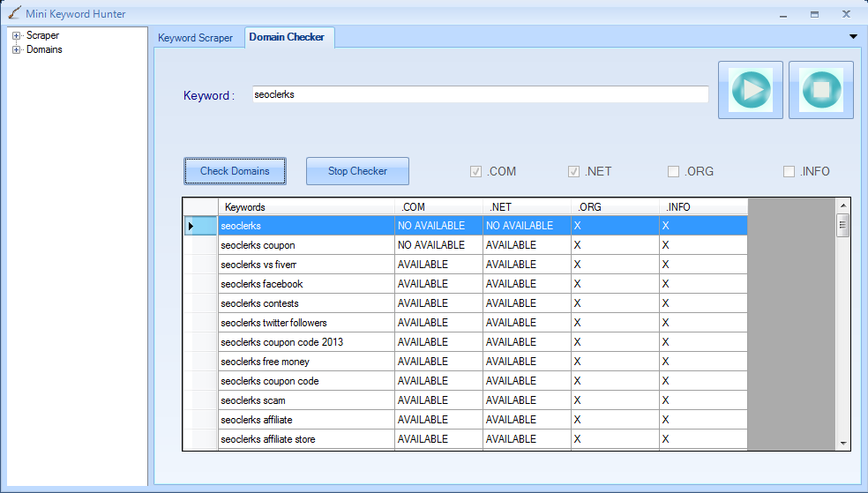Toggle the .COM checkbox
868x493 pixels.
tap(475, 171)
